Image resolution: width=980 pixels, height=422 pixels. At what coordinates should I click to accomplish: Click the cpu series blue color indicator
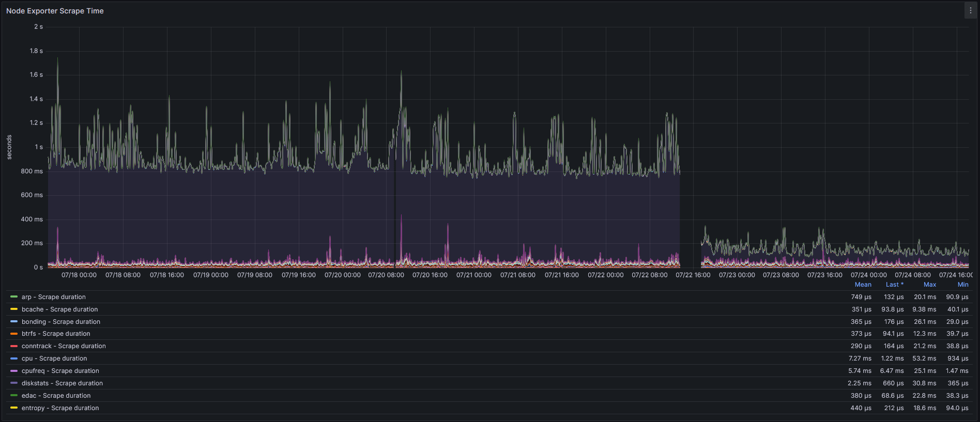coord(14,358)
